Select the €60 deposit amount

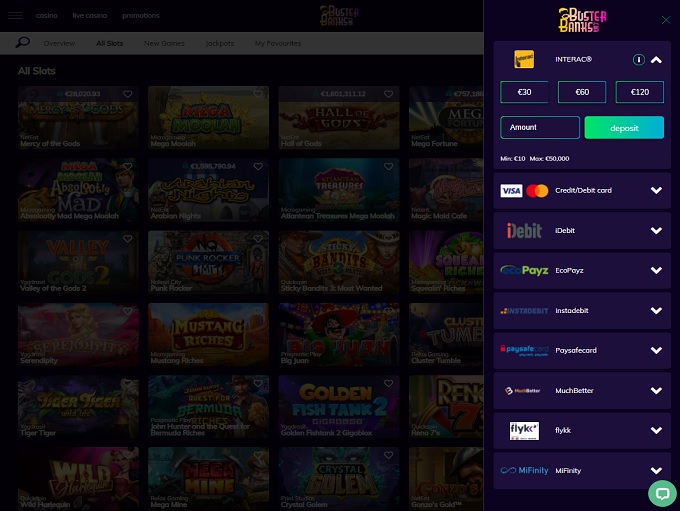click(582, 92)
